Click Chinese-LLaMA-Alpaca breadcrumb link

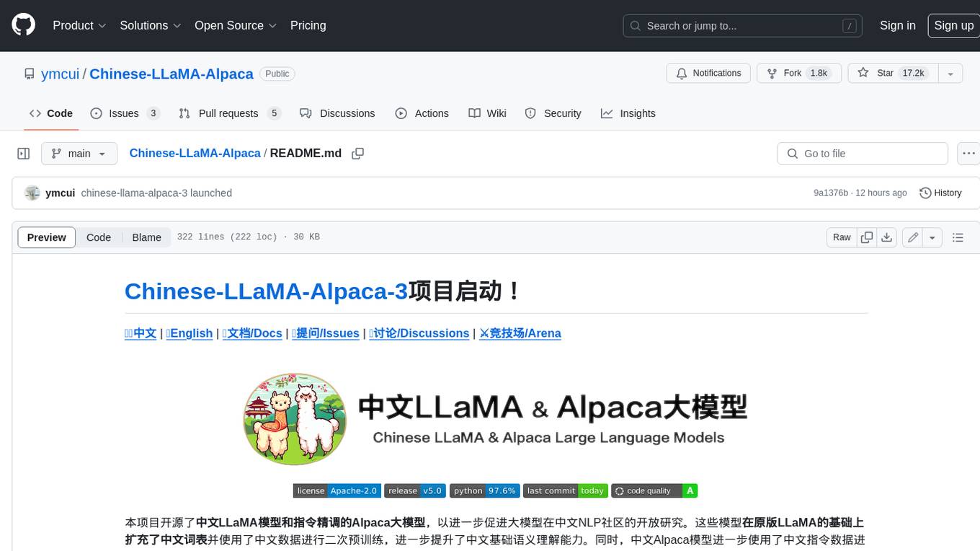(x=195, y=153)
